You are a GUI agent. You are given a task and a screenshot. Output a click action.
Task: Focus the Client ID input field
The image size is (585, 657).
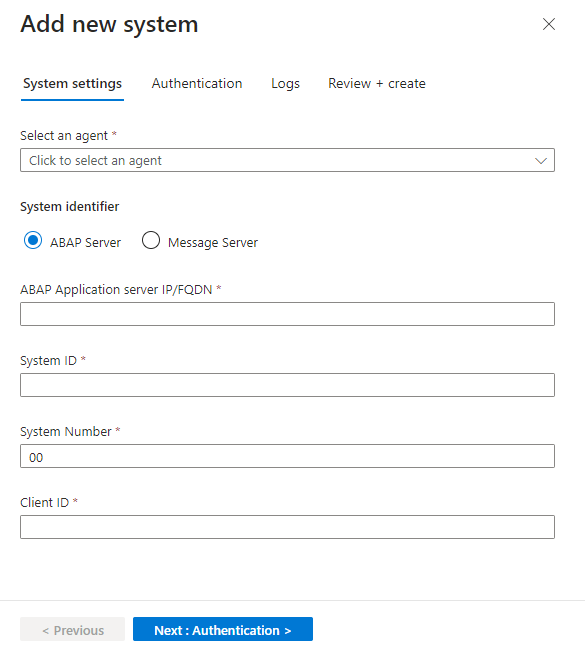click(x=287, y=527)
